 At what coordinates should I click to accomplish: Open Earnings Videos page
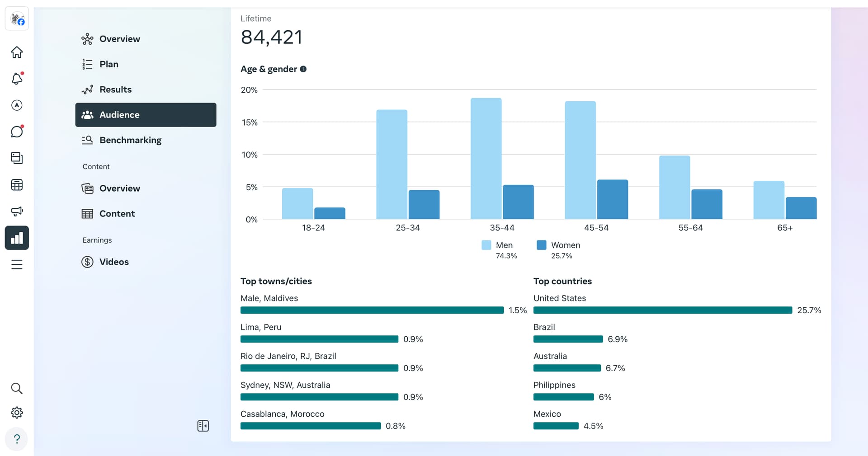(114, 262)
